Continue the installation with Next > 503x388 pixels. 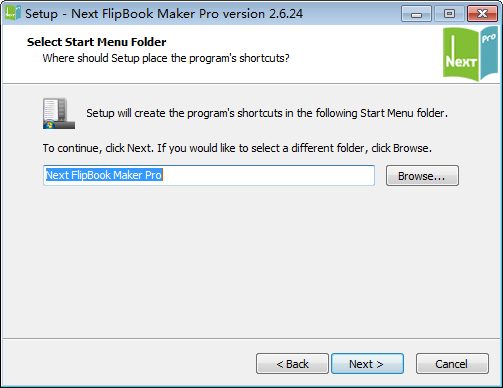click(367, 364)
